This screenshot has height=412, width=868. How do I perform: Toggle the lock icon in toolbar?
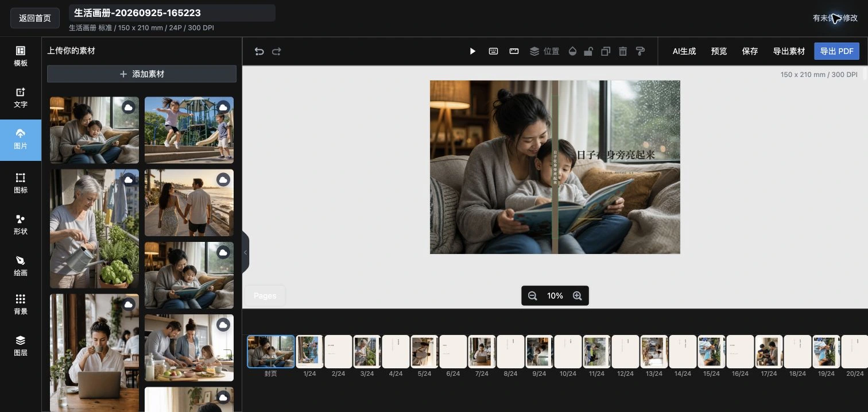tap(588, 51)
